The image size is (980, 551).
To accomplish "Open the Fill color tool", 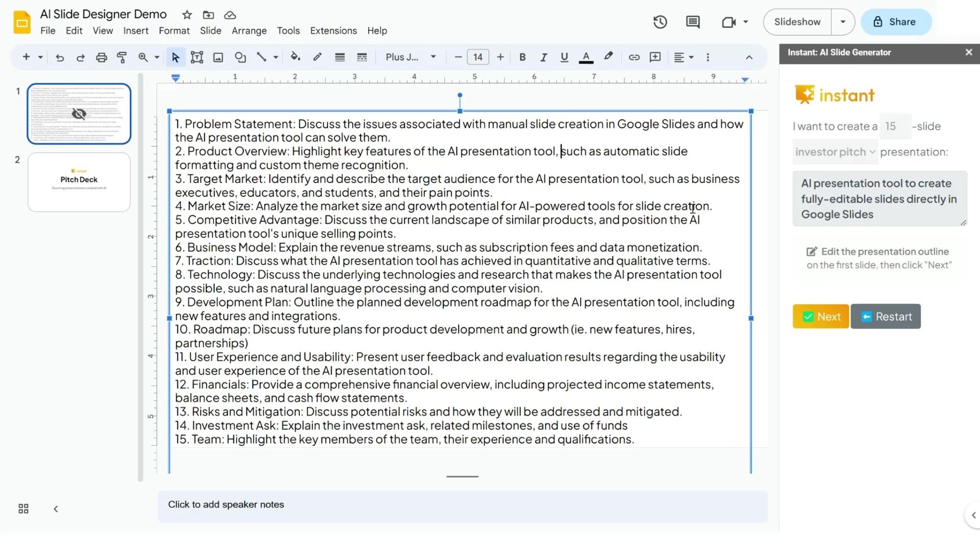I will click(295, 57).
